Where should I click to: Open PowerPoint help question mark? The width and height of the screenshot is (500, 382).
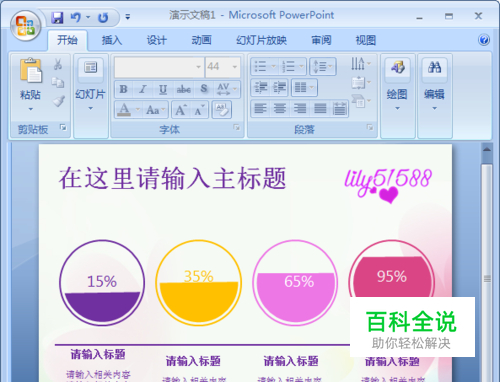click(x=484, y=40)
